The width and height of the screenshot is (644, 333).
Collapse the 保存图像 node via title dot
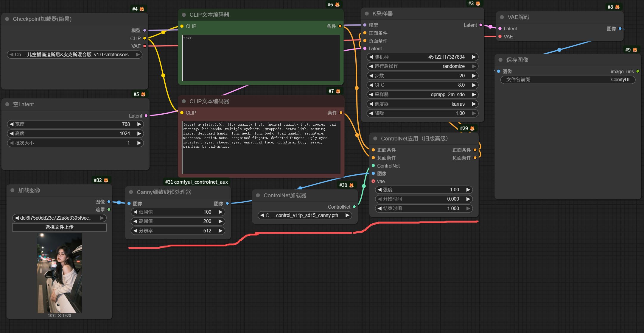pyautogui.click(x=500, y=60)
